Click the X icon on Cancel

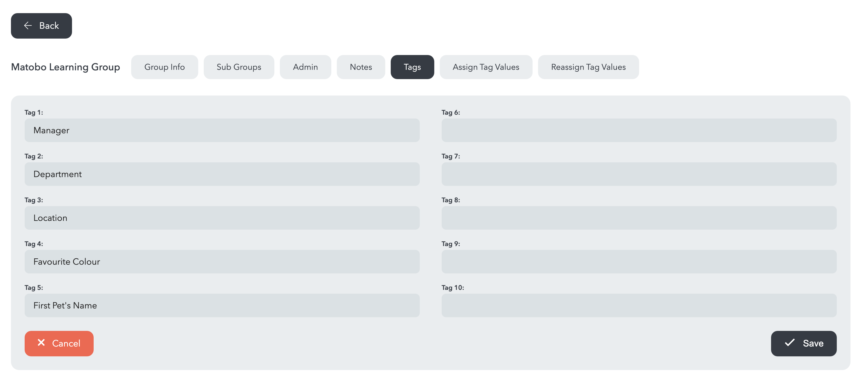click(41, 343)
